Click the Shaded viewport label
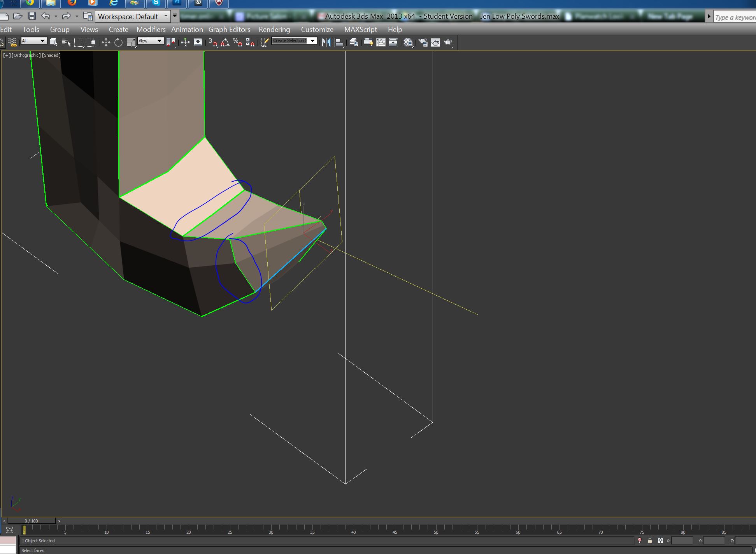The image size is (756, 554). pos(51,55)
